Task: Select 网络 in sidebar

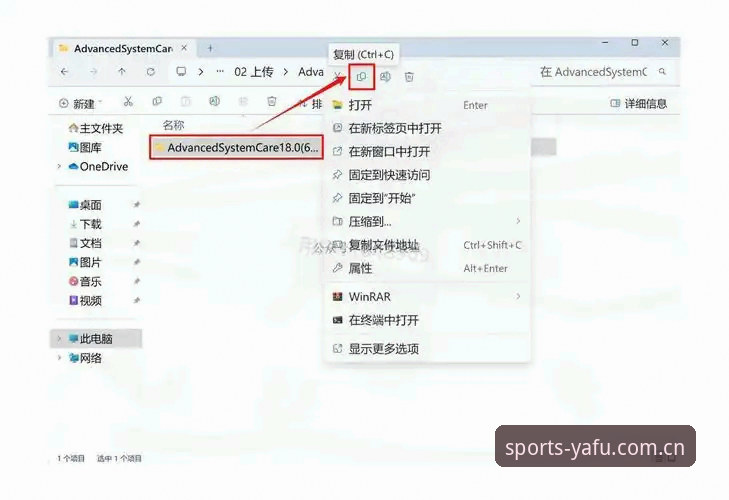Action: [x=85, y=358]
